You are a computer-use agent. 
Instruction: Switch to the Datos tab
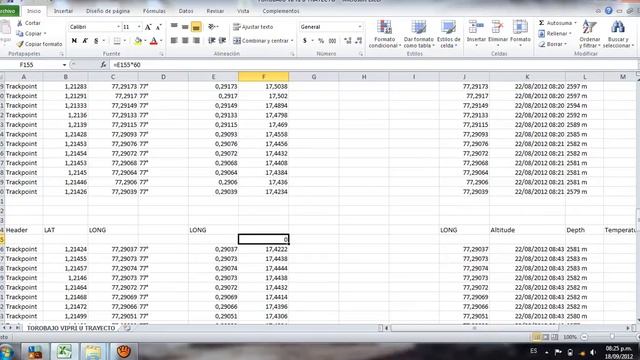tap(186, 11)
